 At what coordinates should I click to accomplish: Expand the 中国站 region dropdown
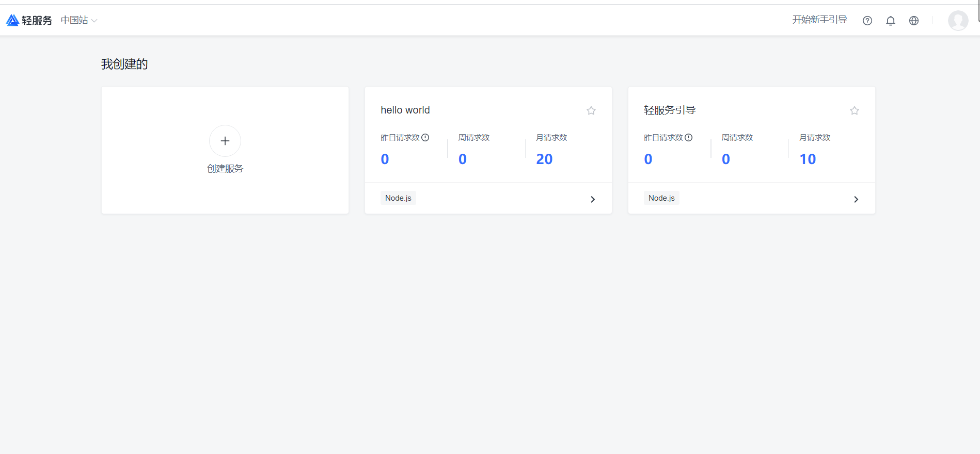(79, 20)
